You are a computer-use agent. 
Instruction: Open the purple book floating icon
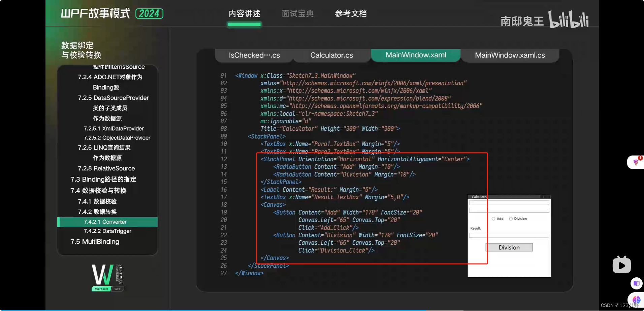coord(636,283)
